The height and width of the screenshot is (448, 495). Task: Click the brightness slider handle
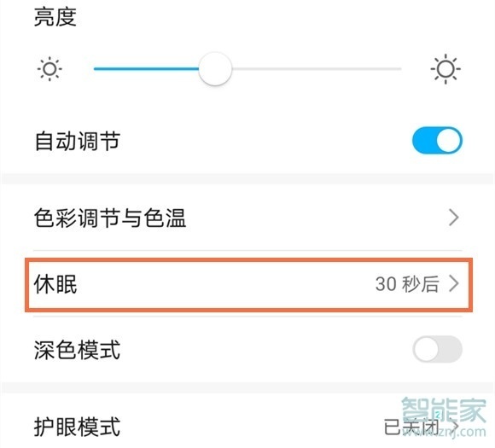[x=215, y=69]
